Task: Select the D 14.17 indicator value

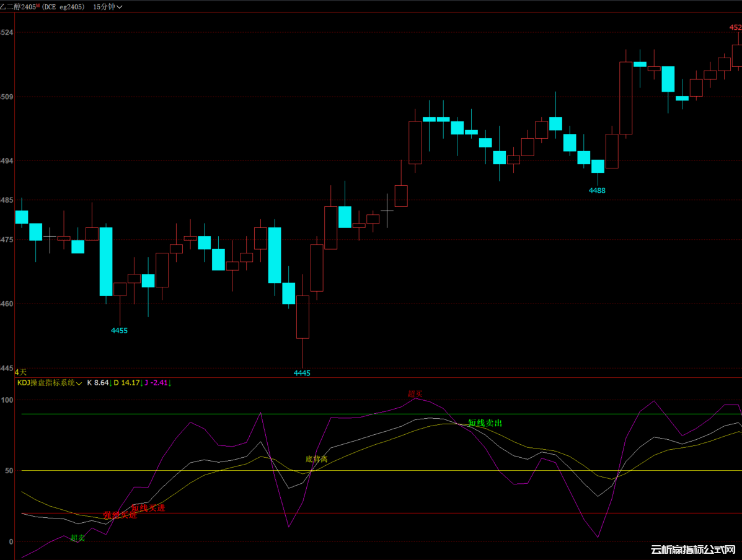Action: click(x=128, y=383)
